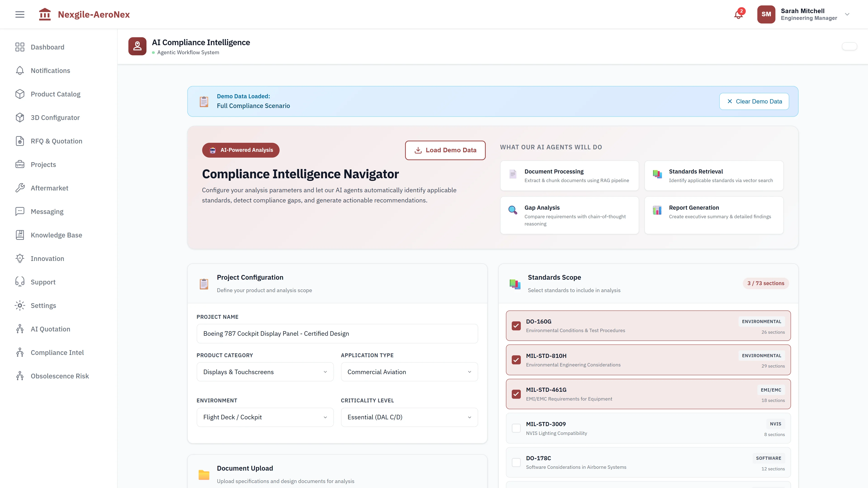868x488 pixels.
Task: Open the hamburger menu
Action: pos(19,14)
